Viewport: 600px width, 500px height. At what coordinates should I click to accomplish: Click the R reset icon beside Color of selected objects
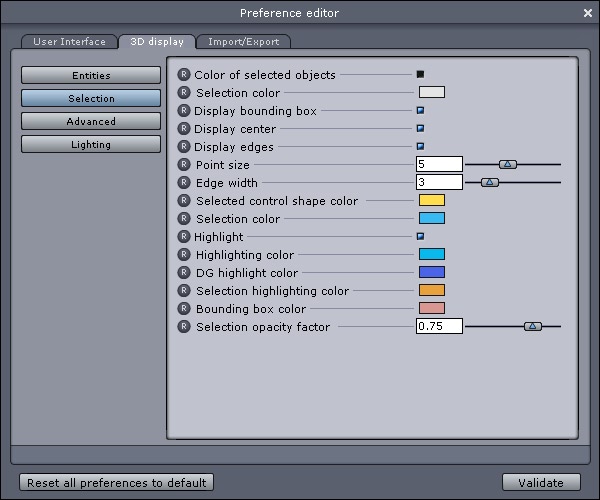tap(184, 75)
